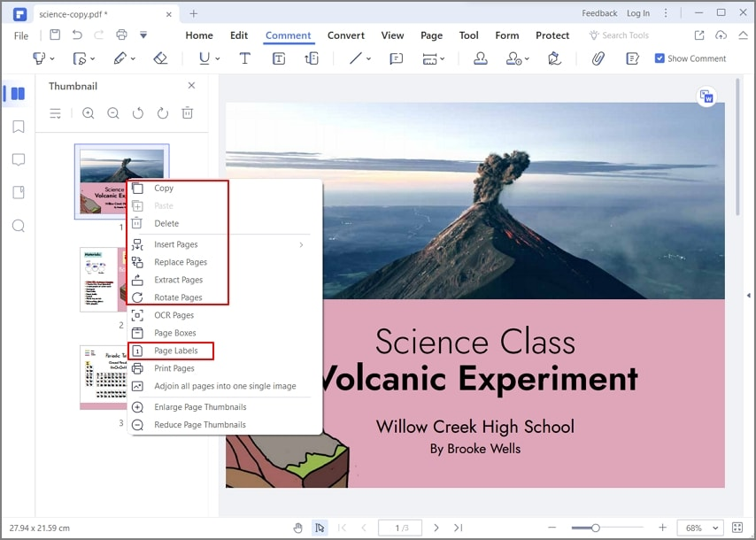This screenshot has width=756, height=540.
Task: Select the Hand tool in status bar
Action: coord(297,527)
